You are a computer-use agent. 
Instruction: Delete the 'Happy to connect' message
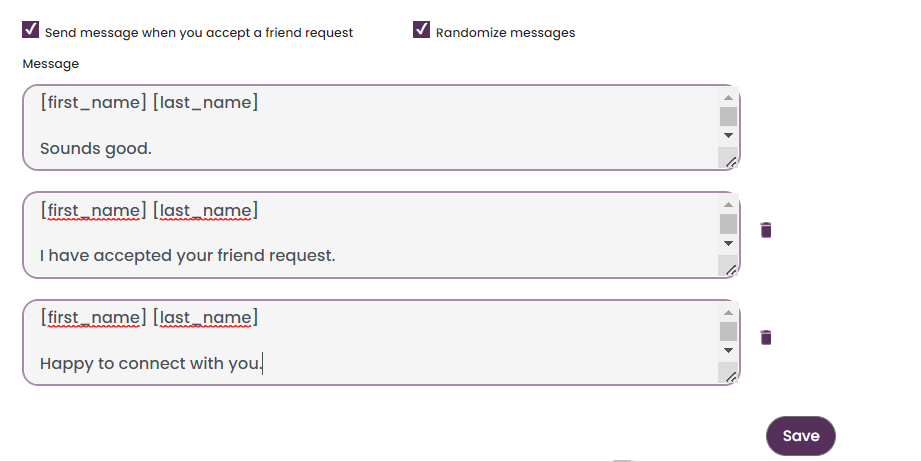[765, 337]
